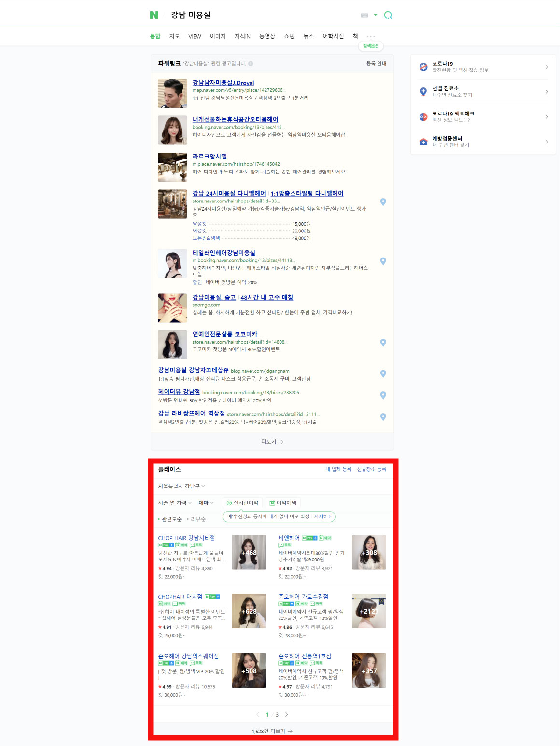Open the 라르크앙시엘 ad link
Screen dimensions: 560x746
(210, 157)
